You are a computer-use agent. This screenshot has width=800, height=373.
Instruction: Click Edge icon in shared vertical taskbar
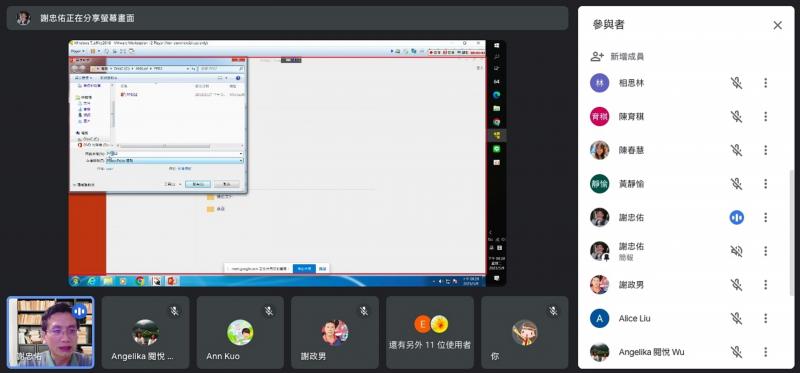pos(496,95)
